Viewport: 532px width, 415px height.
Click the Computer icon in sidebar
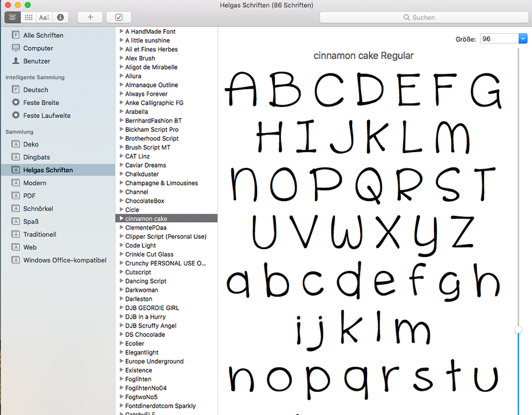16,48
